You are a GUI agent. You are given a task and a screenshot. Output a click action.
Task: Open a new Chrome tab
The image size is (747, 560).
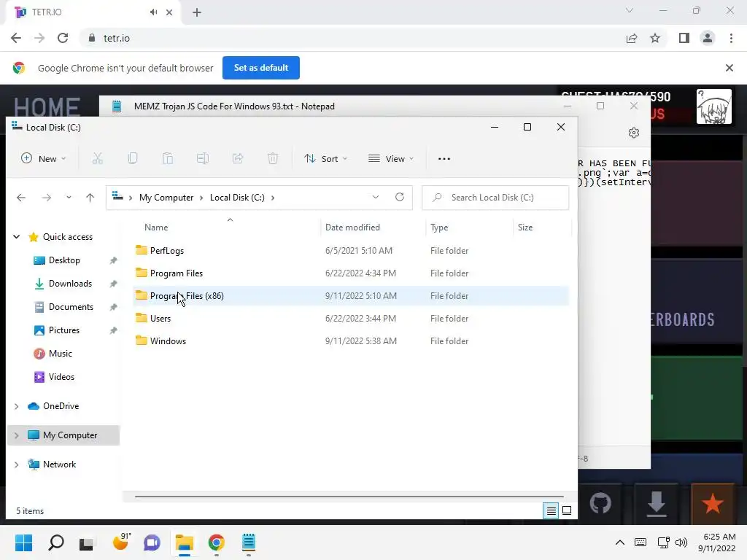[197, 12]
